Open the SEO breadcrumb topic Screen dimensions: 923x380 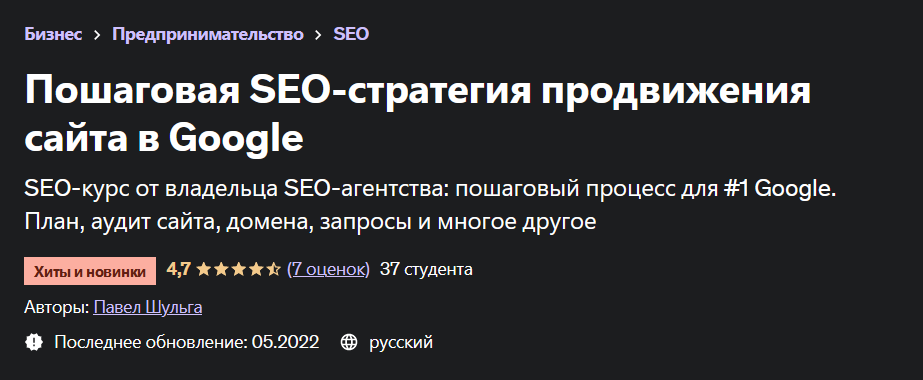pyautogui.click(x=351, y=34)
